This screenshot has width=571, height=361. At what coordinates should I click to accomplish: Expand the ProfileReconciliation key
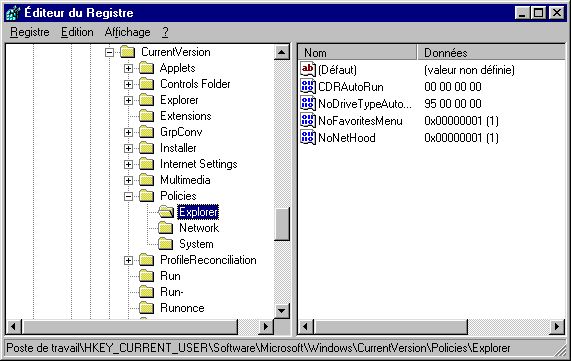click(128, 260)
